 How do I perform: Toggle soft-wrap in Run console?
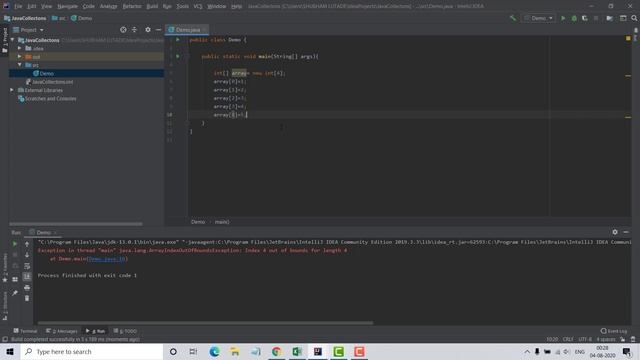point(27,266)
